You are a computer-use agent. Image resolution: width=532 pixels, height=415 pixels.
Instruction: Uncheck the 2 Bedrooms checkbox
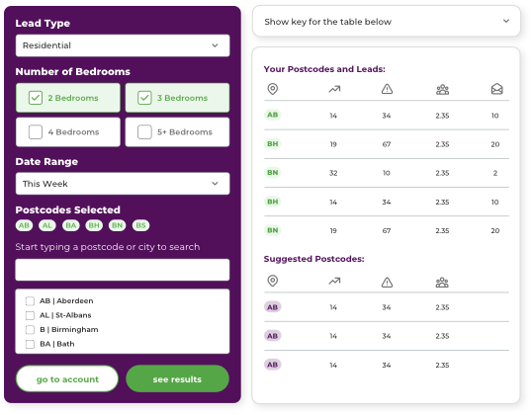tap(36, 98)
